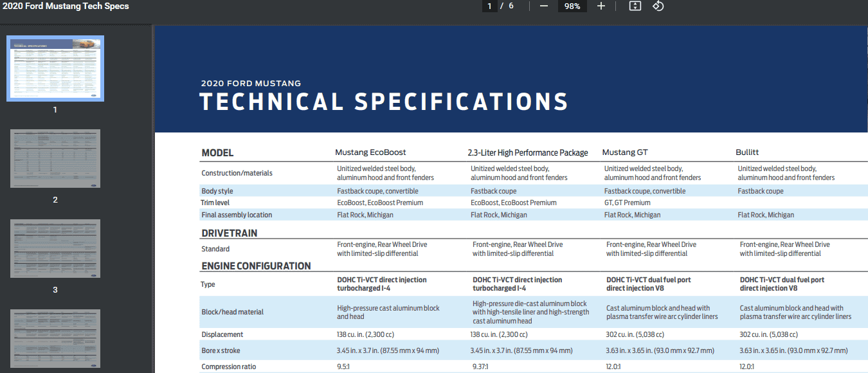Click the 'Mustang GT' column header
The width and height of the screenshot is (868, 373).
pos(625,152)
